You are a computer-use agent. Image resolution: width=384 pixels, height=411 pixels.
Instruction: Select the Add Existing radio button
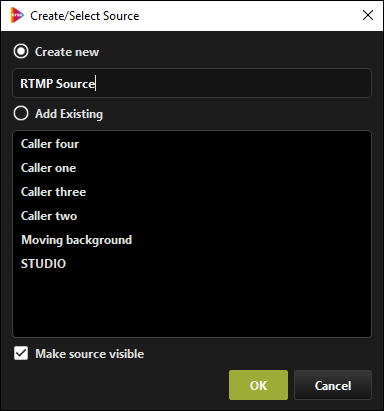21,113
